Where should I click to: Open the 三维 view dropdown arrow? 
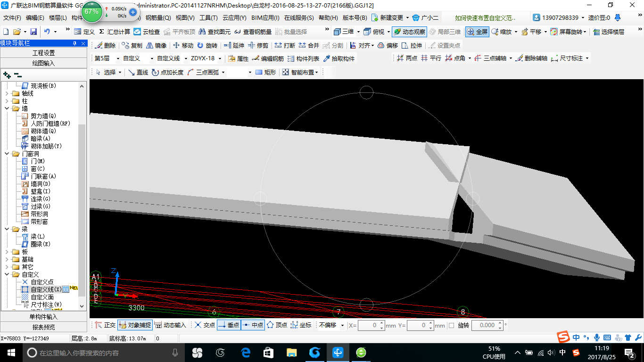tap(358, 32)
